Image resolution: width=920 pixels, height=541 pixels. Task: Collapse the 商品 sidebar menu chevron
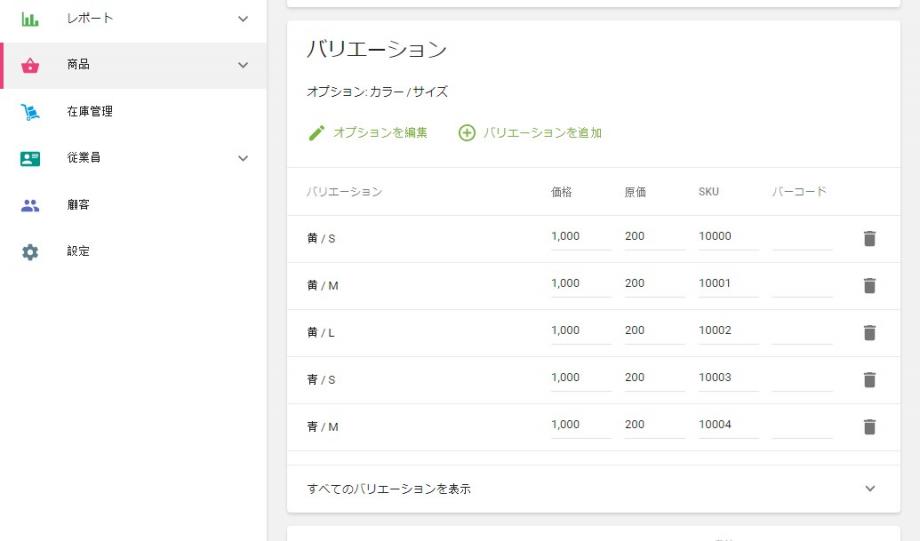pos(242,65)
